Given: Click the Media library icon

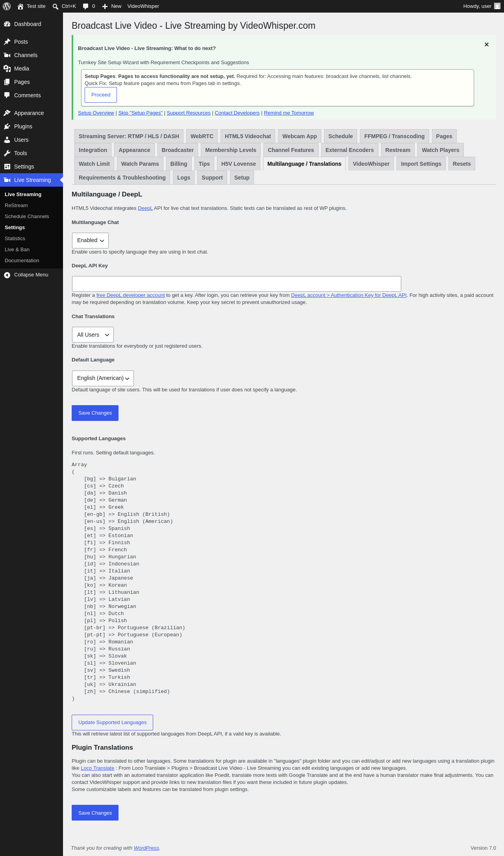Looking at the screenshot, I should pyautogui.click(x=7, y=69).
